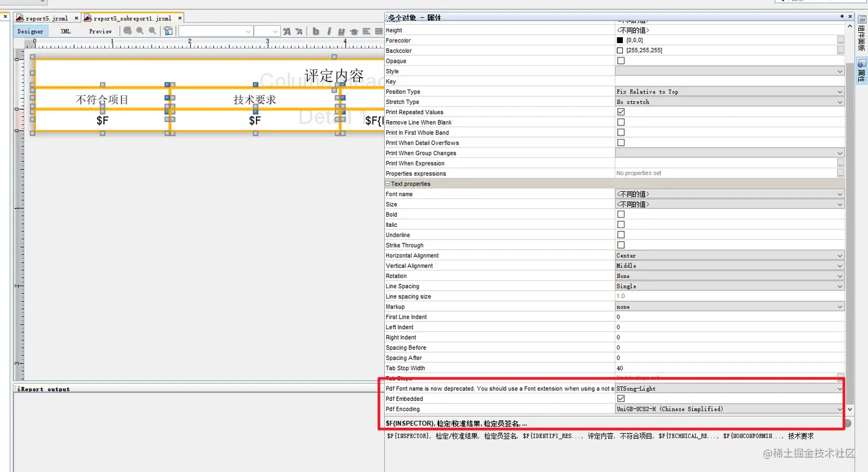Open toolbar font family combo box

click(216, 32)
